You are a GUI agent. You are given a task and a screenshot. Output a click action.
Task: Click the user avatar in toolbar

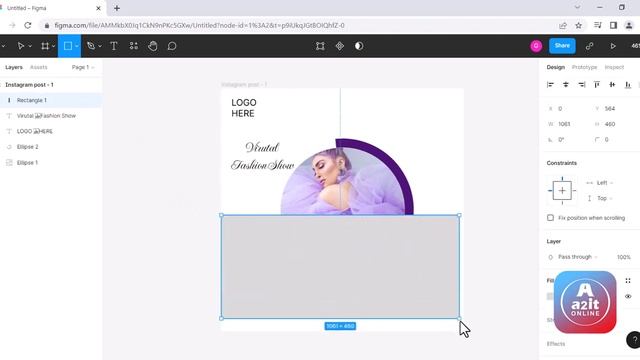tap(536, 46)
